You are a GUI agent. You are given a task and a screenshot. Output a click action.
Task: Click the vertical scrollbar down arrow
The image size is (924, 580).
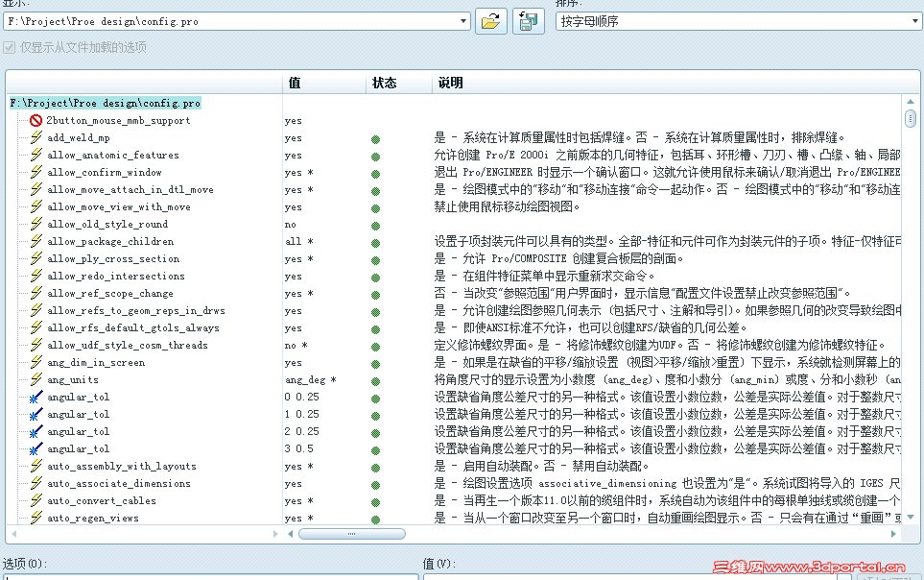click(910, 517)
